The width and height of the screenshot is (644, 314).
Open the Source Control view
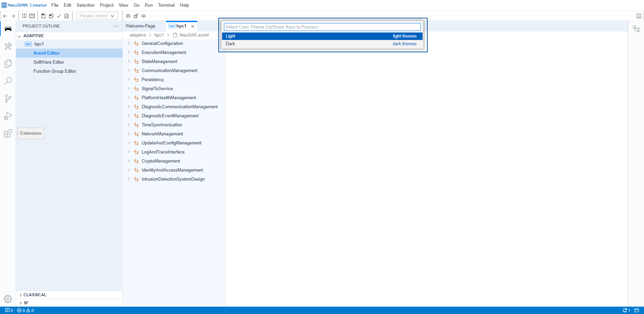[8, 99]
